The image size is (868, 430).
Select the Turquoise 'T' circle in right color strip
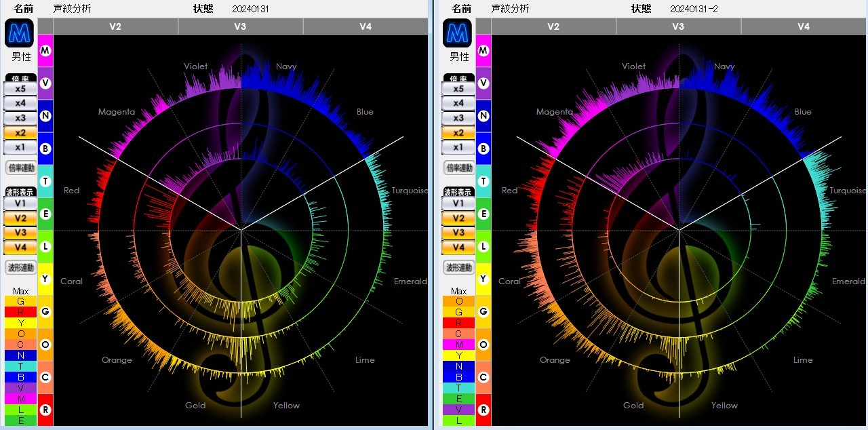coord(484,181)
